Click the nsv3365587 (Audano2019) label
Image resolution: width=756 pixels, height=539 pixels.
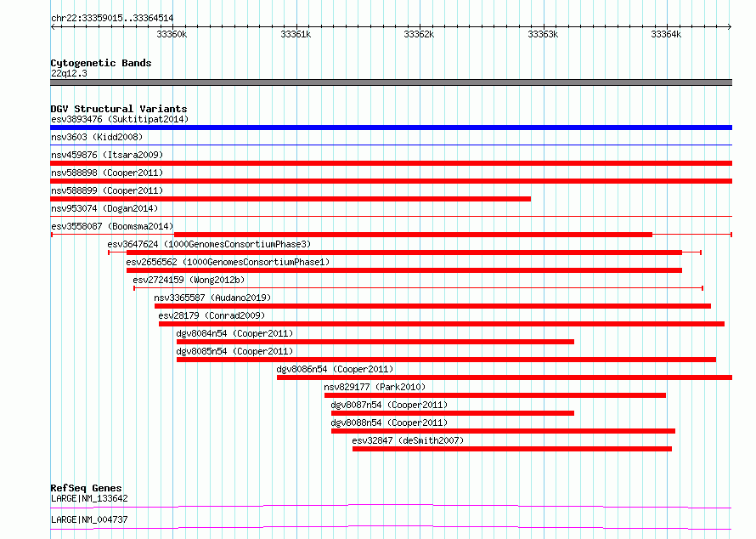[x=212, y=298]
